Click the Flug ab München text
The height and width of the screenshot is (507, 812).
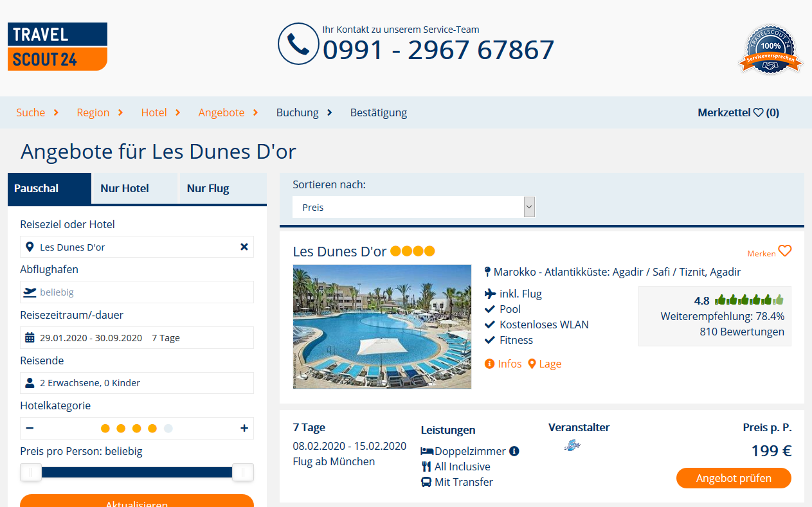[334, 461]
